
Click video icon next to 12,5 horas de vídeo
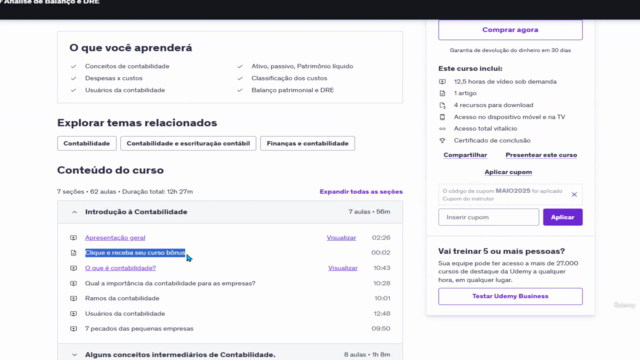(442, 82)
